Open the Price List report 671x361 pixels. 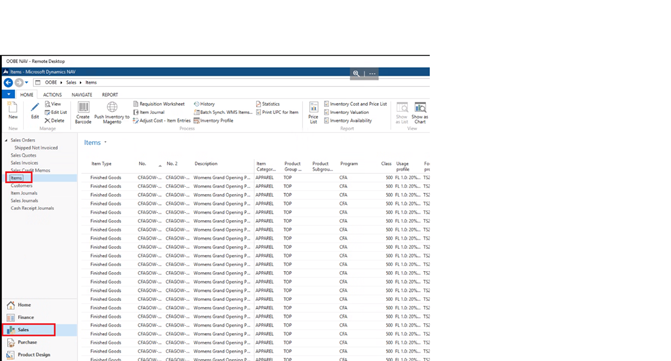click(x=313, y=112)
